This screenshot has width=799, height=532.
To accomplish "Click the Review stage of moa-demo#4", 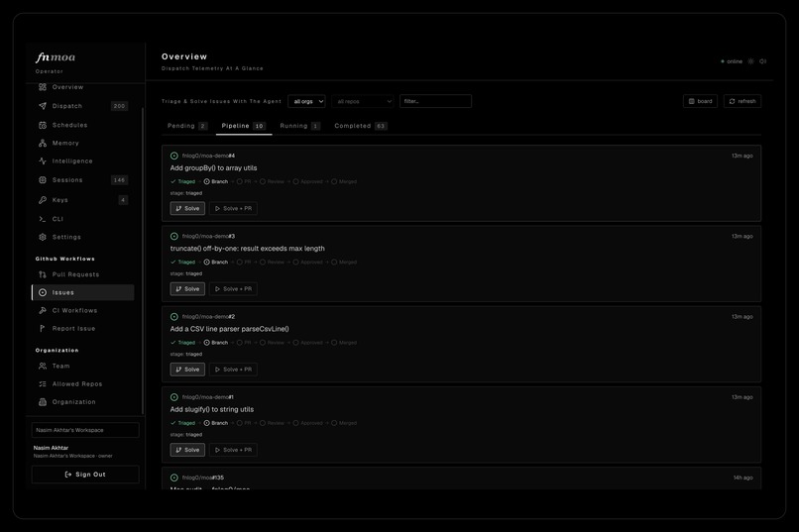I will click(272, 181).
